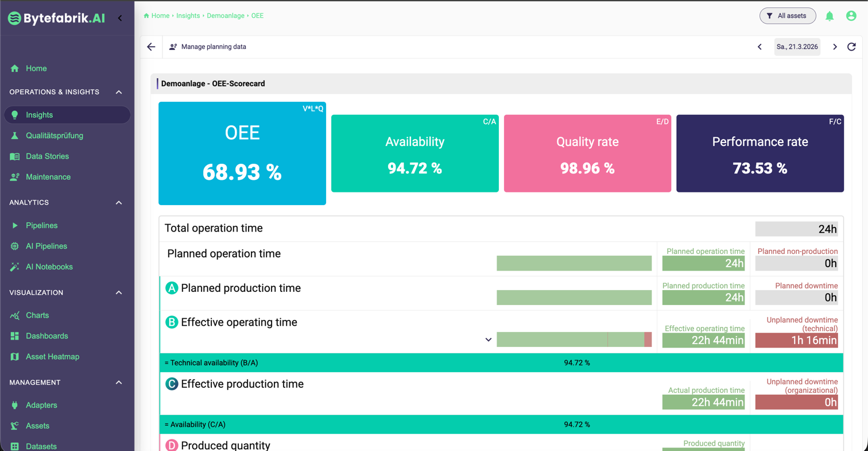Go to next day with right chevron

[835, 47]
